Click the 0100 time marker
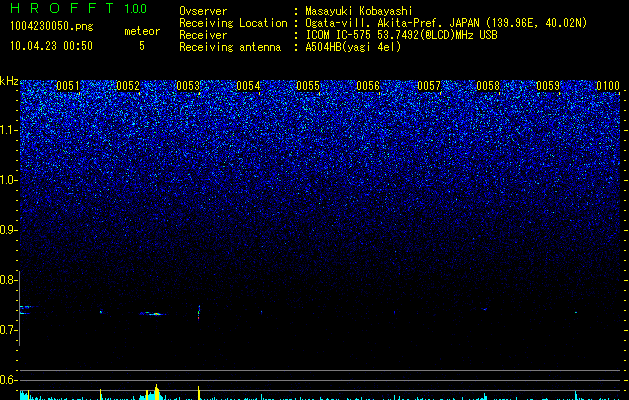The height and width of the screenshot is (400, 629). pos(608,86)
